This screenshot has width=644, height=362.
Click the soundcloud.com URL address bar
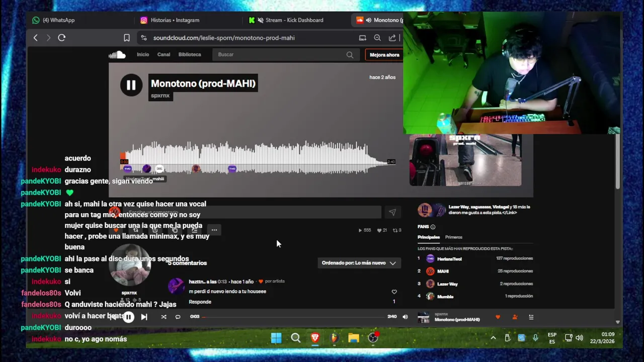224,38
